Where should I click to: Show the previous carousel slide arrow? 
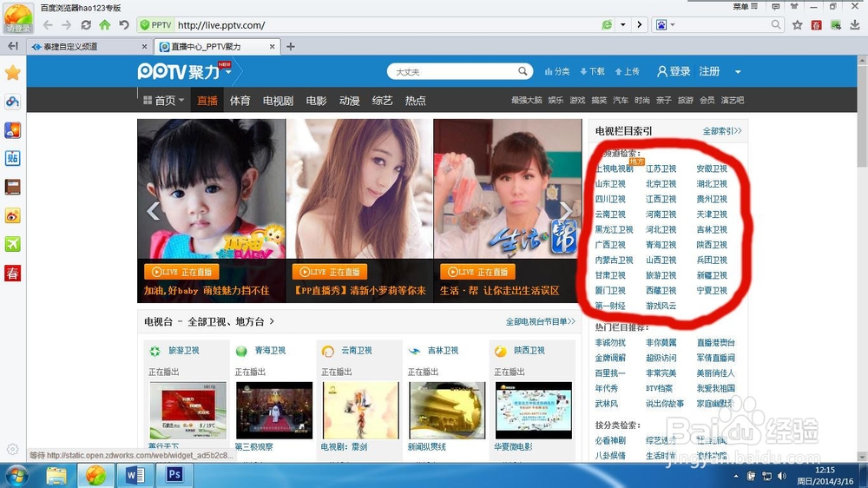point(153,210)
